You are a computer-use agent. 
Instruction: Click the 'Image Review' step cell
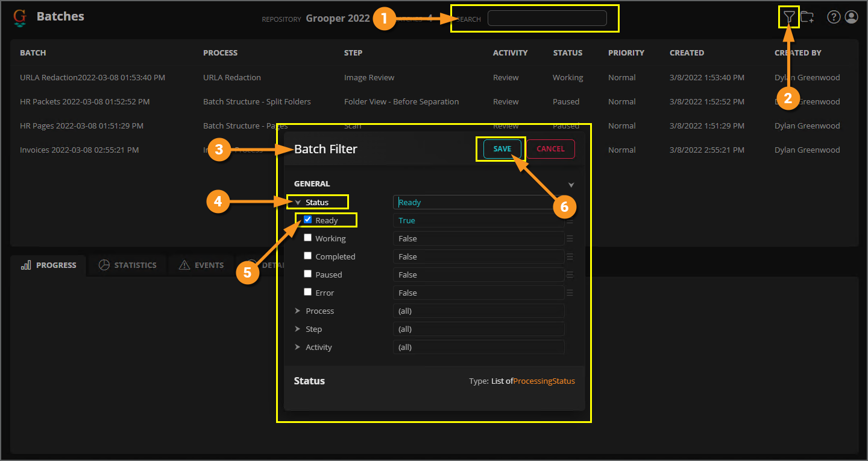tap(369, 77)
